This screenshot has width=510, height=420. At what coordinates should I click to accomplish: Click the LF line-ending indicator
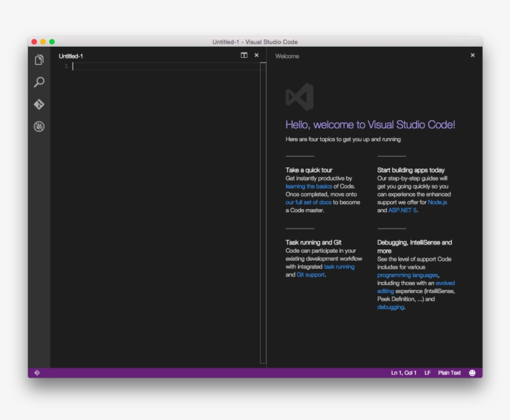click(x=427, y=372)
